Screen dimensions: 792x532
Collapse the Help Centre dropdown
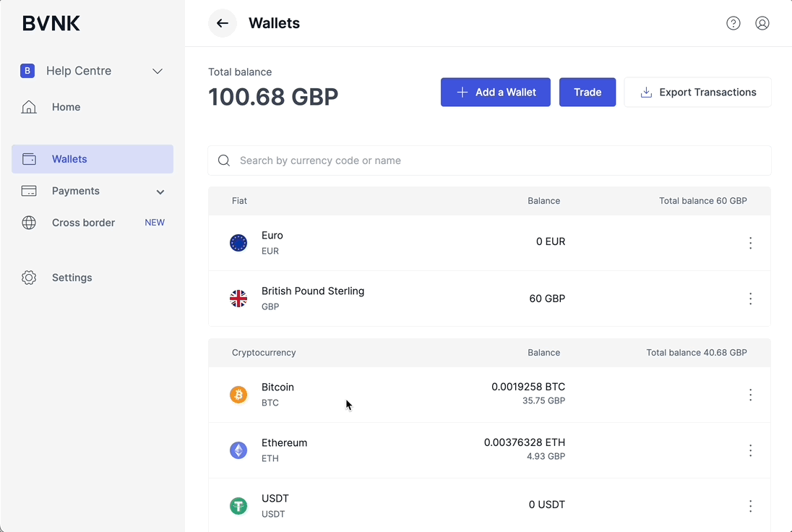158,71
